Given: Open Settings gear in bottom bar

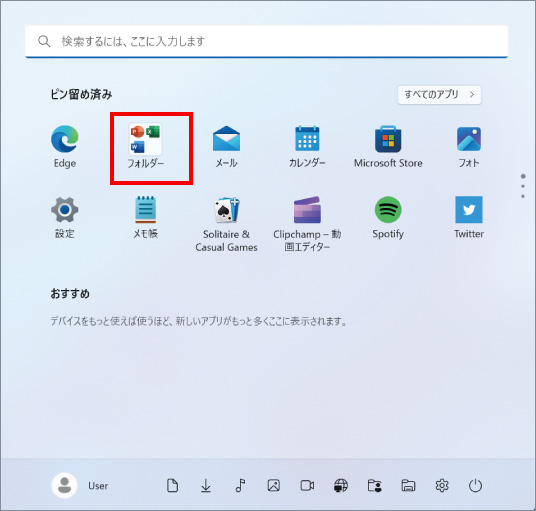Looking at the screenshot, I should click(x=442, y=485).
